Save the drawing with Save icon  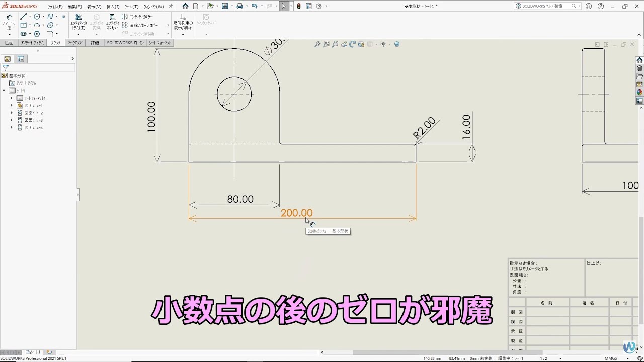coord(225,6)
